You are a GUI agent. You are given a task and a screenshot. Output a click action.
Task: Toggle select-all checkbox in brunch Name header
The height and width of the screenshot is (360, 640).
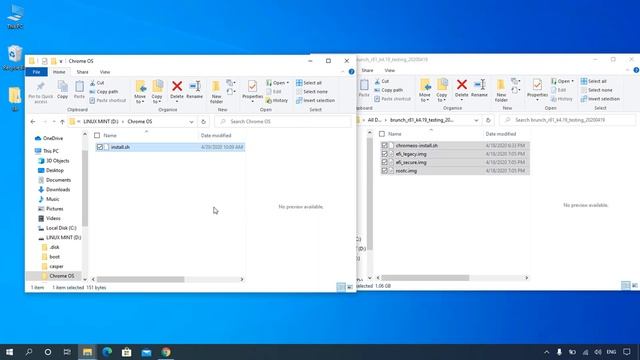pyautogui.click(x=382, y=134)
